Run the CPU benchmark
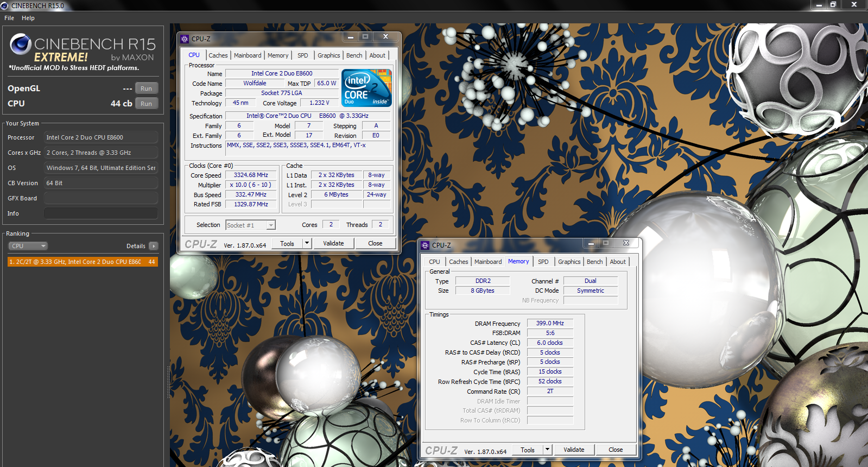 (147, 104)
